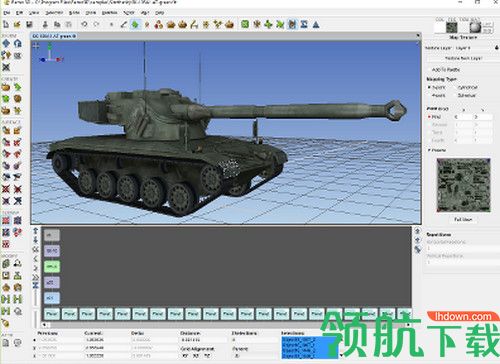Click the timeline scrollbar right arrow

[x=408, y=324]
